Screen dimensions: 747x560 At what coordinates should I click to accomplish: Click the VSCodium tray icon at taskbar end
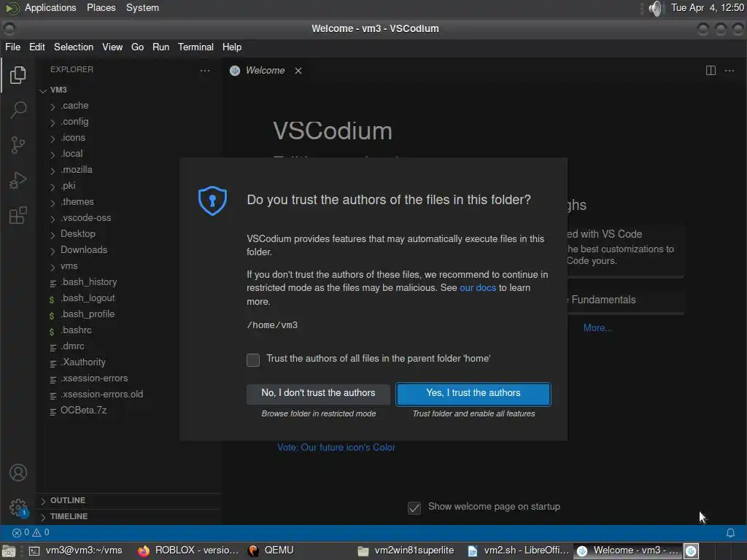(x=692, y=551)
